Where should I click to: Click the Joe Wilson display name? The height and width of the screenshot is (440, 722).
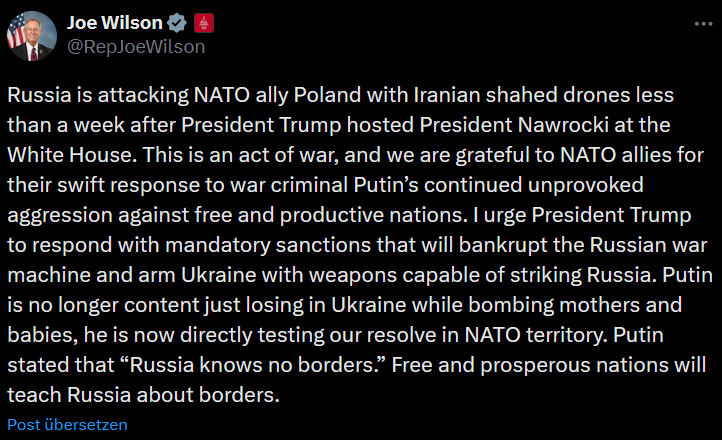115,23
